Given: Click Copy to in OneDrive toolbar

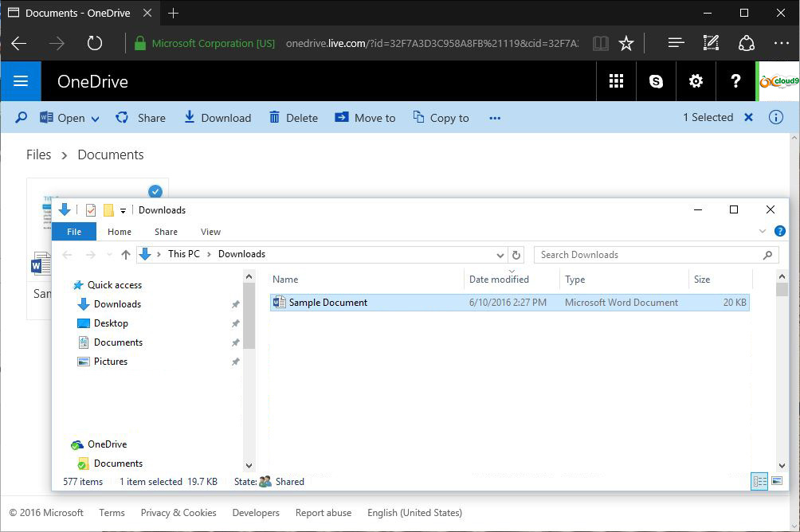Looking at the screenshot, I should pyautogui.click(x=441, y=118).
